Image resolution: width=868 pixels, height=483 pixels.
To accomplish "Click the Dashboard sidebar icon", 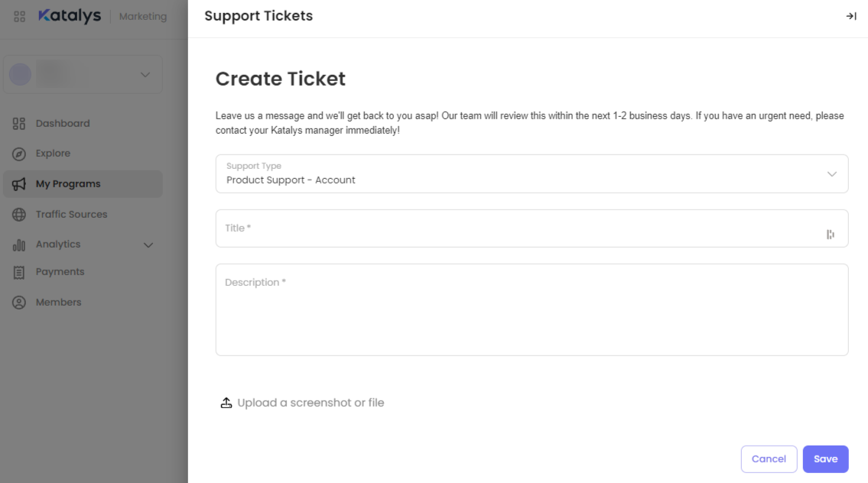I will coord(19,124).
